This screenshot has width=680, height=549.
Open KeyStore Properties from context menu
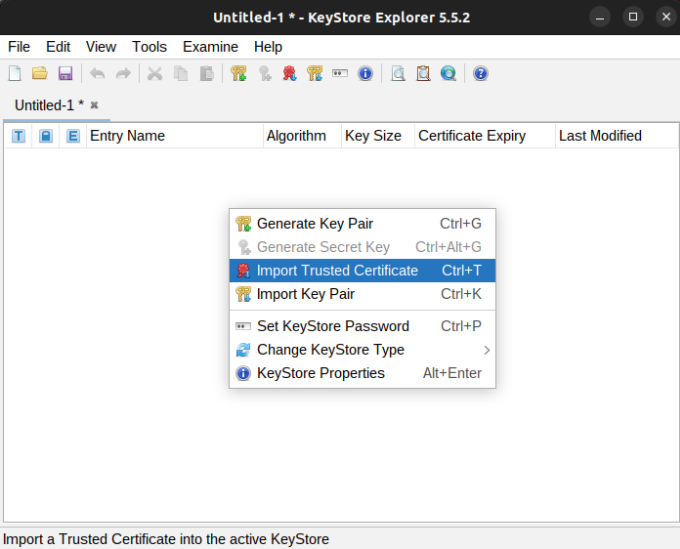[x=363, y=373]
